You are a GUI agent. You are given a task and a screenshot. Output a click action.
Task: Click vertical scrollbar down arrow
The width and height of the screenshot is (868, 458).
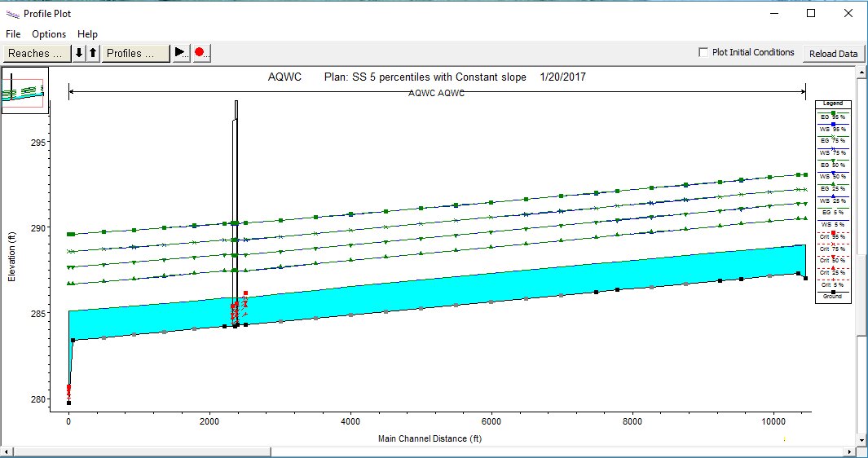click(x=862, y=442)
